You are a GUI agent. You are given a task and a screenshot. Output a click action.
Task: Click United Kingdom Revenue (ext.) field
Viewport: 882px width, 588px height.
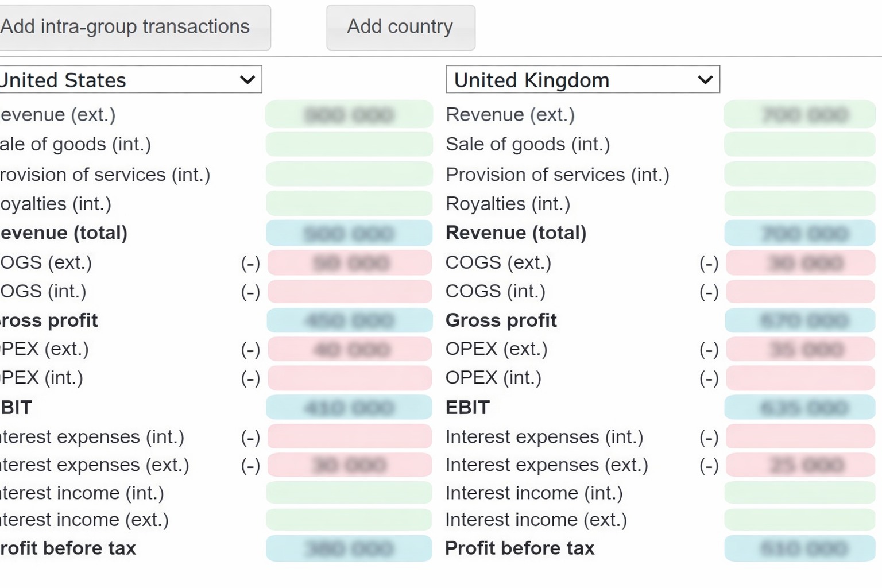click(800, 114)
